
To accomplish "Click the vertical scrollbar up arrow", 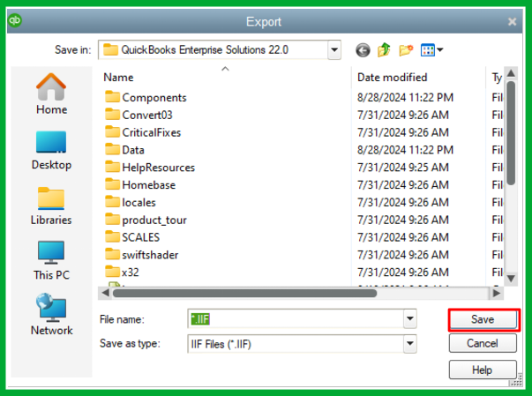I will point(511,73).
